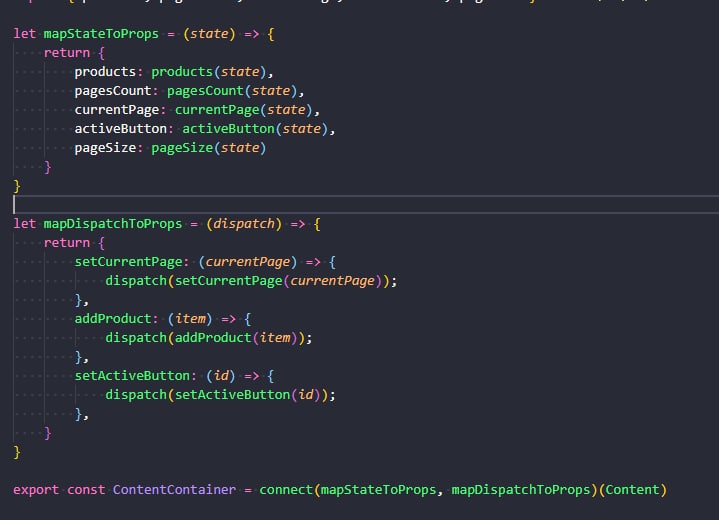
Task: Click 'return' keyword under mapStateToProps
Action: coord(66,53)
